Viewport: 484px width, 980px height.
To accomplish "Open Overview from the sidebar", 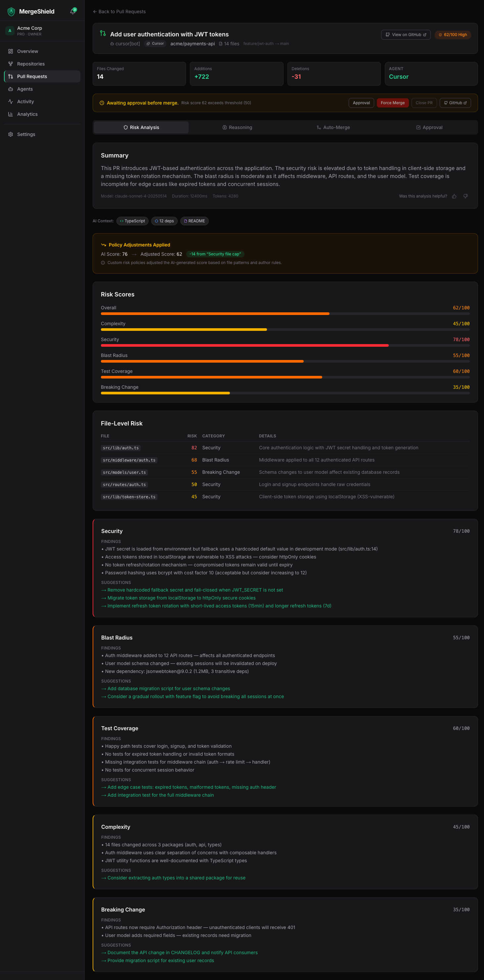I will tap(27, 51).
